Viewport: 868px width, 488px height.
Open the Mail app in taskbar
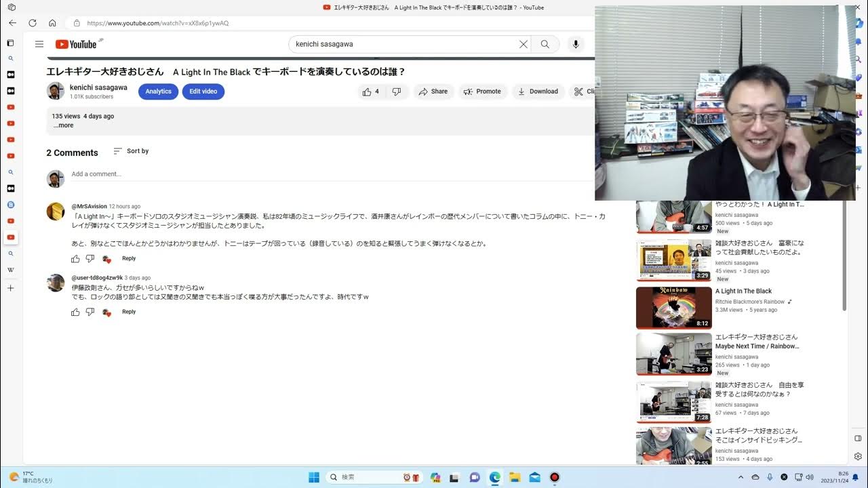point(534,477)
